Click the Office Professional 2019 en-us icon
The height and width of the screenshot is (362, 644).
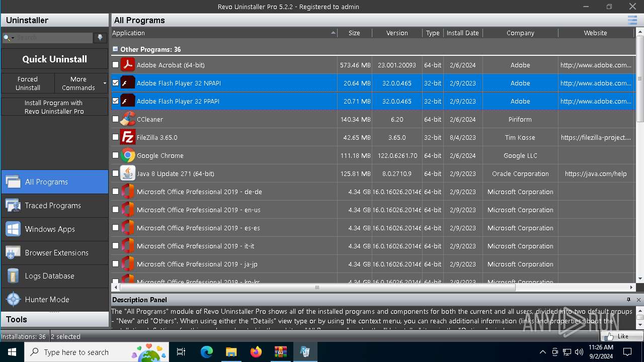pos(128,210)
